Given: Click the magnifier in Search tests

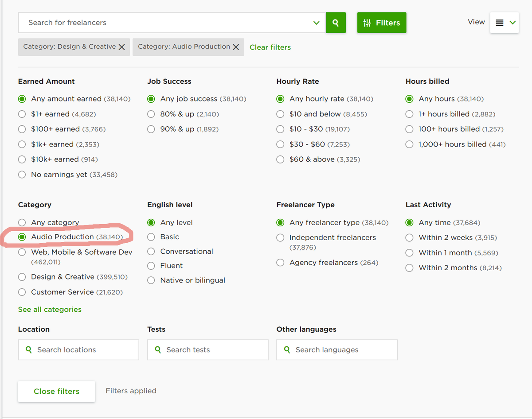Looking at the screenshot, I should coord(158,350).
